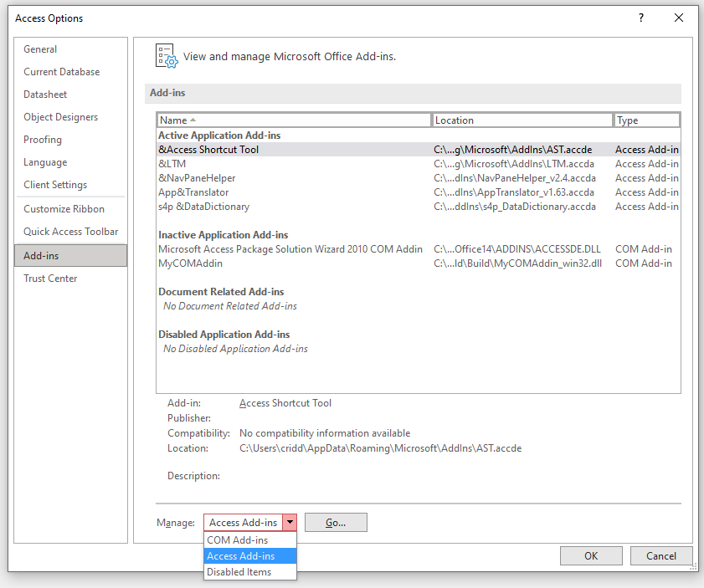Image resolution: width=704 pixels, height=588 pixels.
Task: Select the &LTM add-in row
Action: click(x=172, y=163)
